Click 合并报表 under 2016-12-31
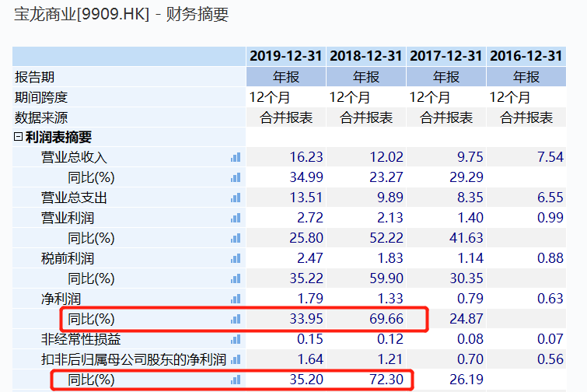The height and width of the screenshot is (392, 587). [526, 117]
